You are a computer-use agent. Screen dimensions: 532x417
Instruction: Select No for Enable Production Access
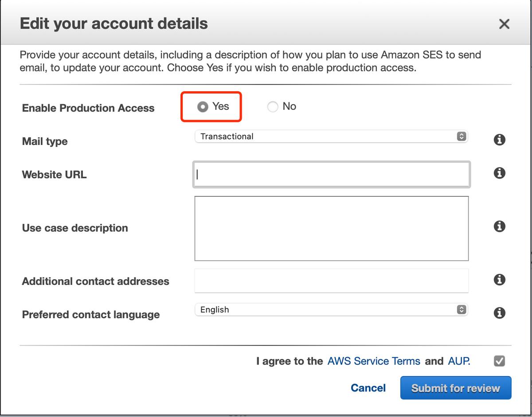[273, 107]
